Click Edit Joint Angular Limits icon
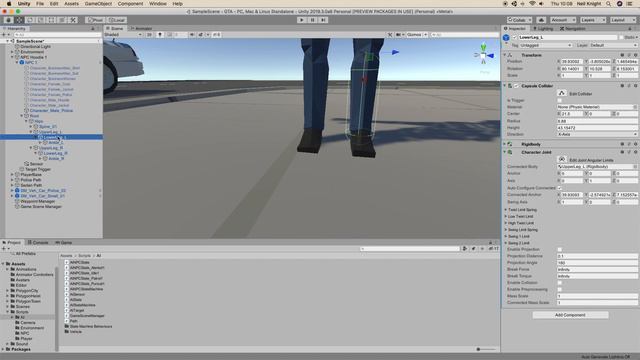 coord(562,160)
